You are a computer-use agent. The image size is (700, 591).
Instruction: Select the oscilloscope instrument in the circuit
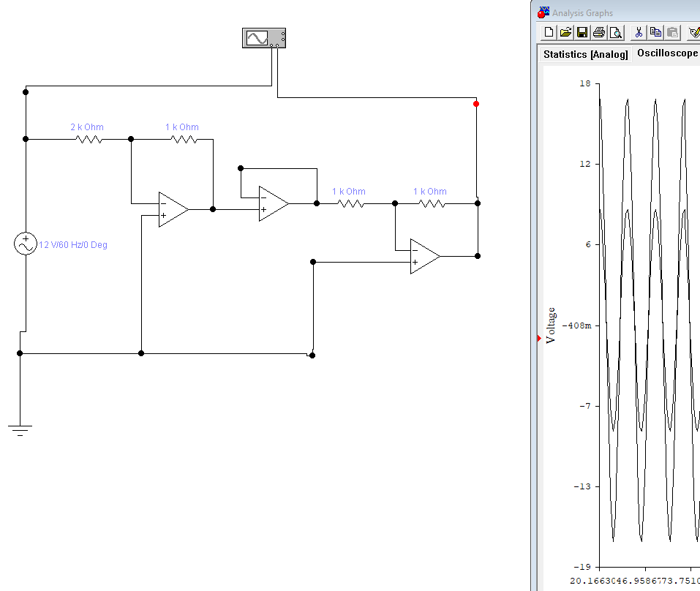click(x=263, y=38)
